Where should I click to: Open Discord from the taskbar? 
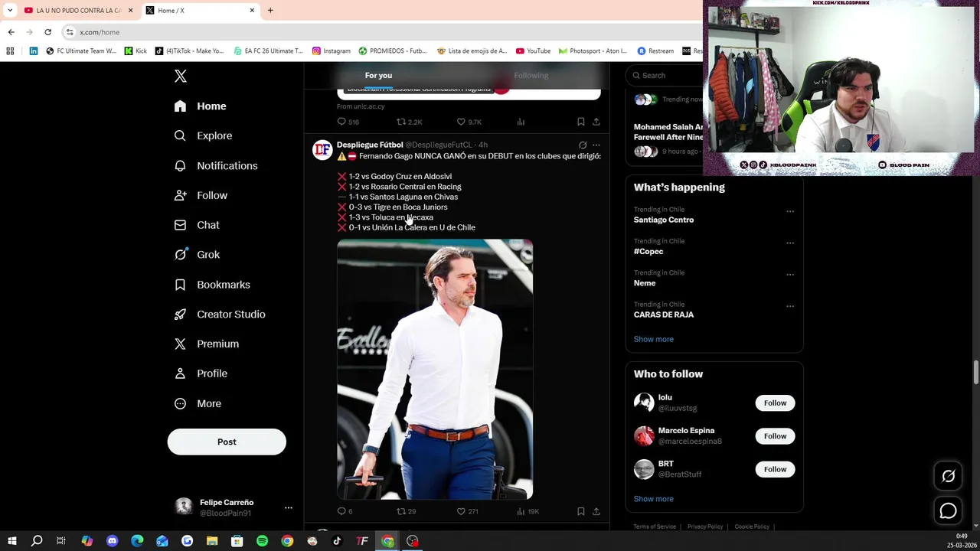tap(112, 541)
